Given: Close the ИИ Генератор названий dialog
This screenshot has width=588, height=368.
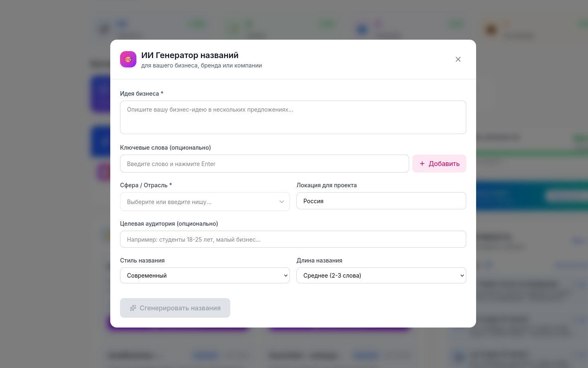Looking at the screenshot, I should (x=458, y=59).
